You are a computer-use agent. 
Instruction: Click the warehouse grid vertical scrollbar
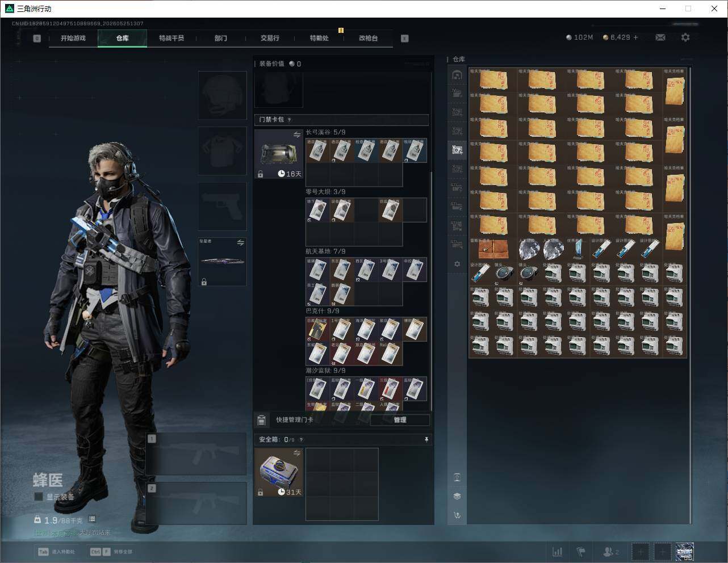pyautogui.click(x=691, y=295)
